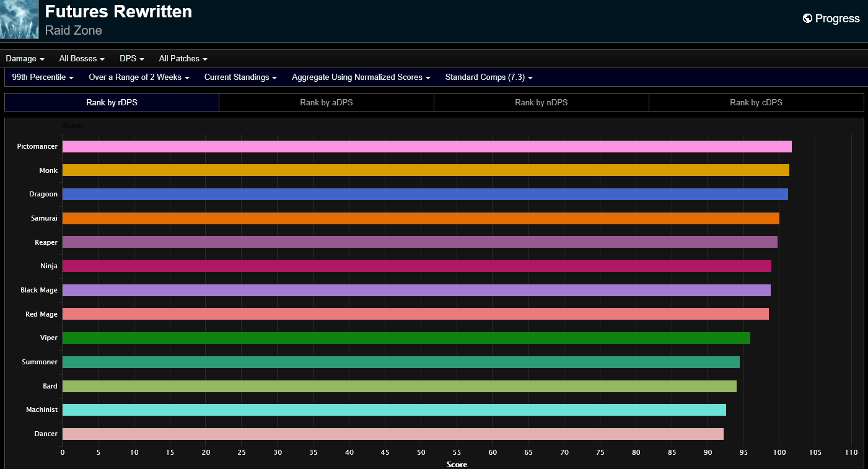The width and height of the screenshot is (868, 469).
Task: Expand the Current Standings dropdown
Action: pos(240,77)
